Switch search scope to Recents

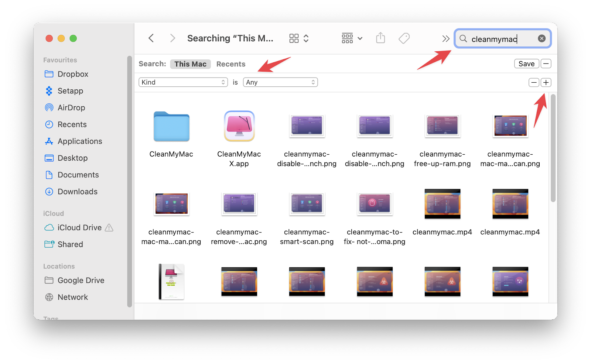[230, 63]
